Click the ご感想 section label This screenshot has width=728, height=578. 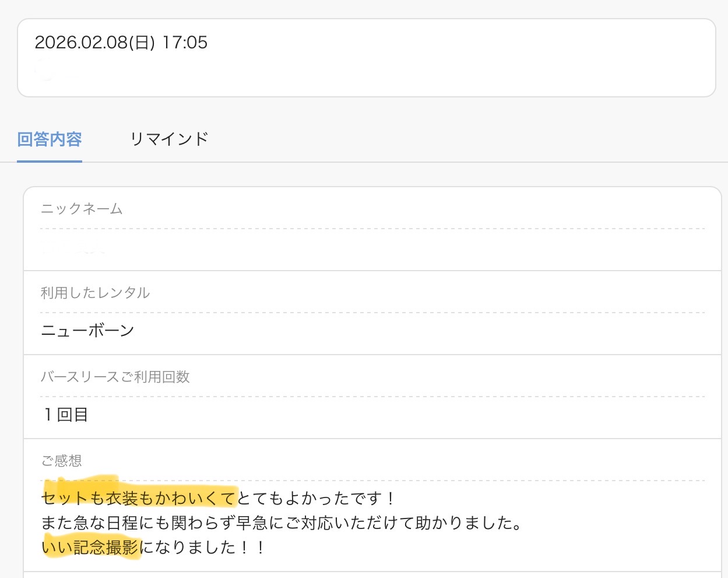click(x=61, y=461)
